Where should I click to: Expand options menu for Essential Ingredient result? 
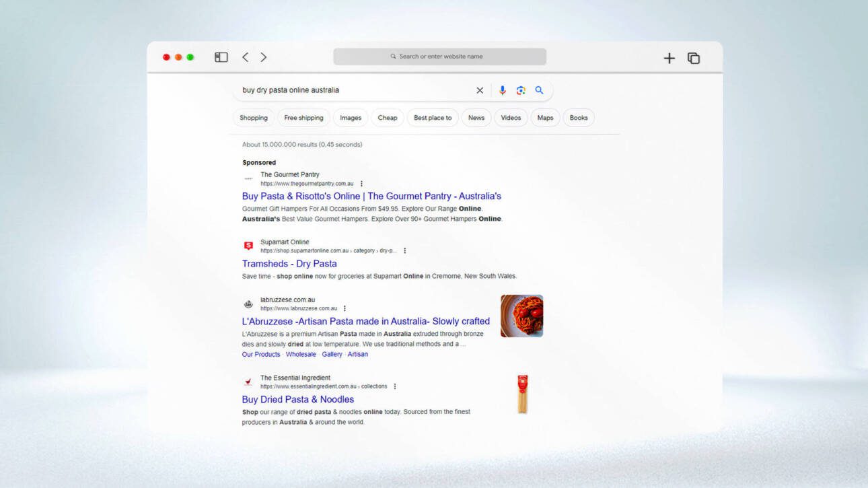[x=395, y=386]
